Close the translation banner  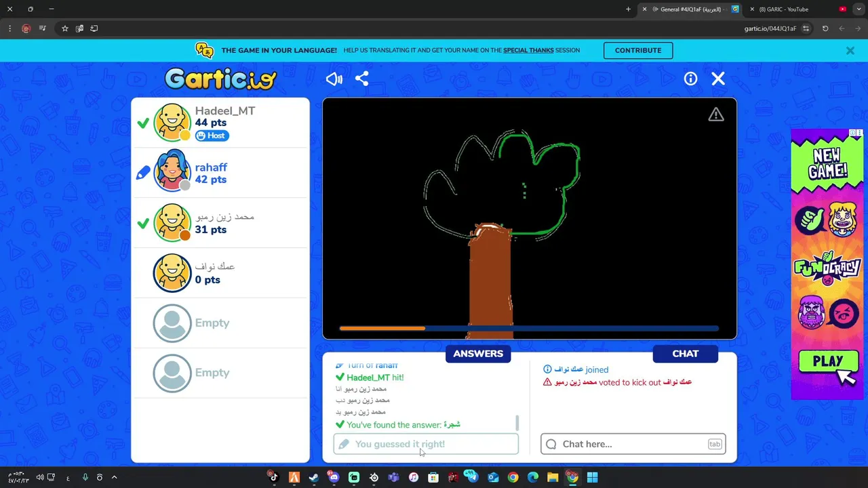(x=850, y=50)
